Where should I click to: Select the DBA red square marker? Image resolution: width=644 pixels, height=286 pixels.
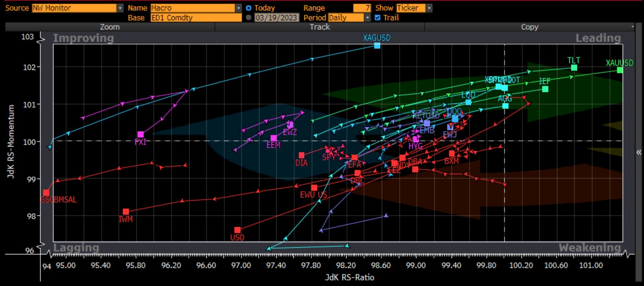click(415, 169)
